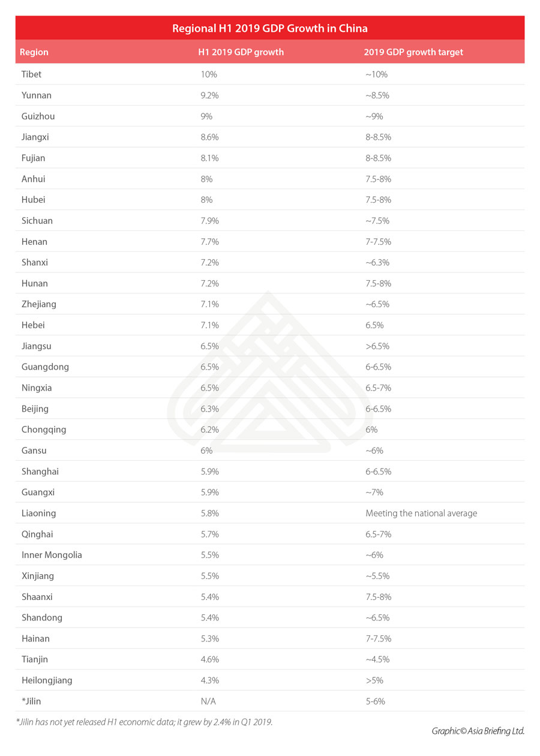Image resolution: width=540 pixels, height=756 pixels.
Task: Click the N/A value for Jilin
Action: pos(208,702)
